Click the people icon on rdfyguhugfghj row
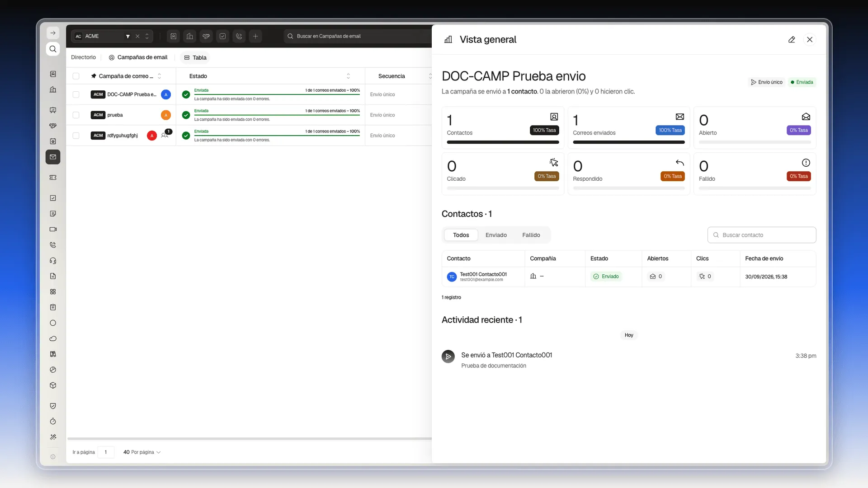 [165, 135]
